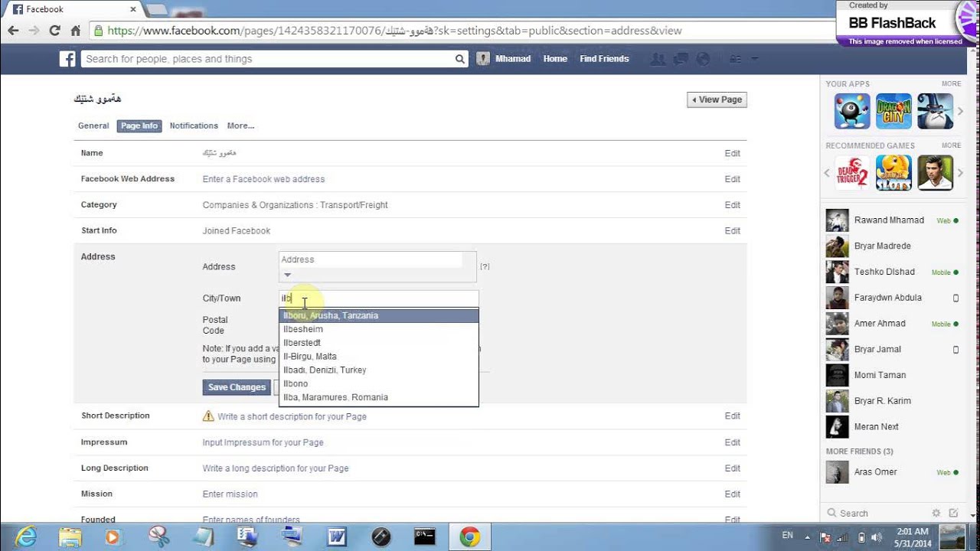Click the Facebook logo in header
Viewport: 980px width, 551px height.
click(67, 59)
